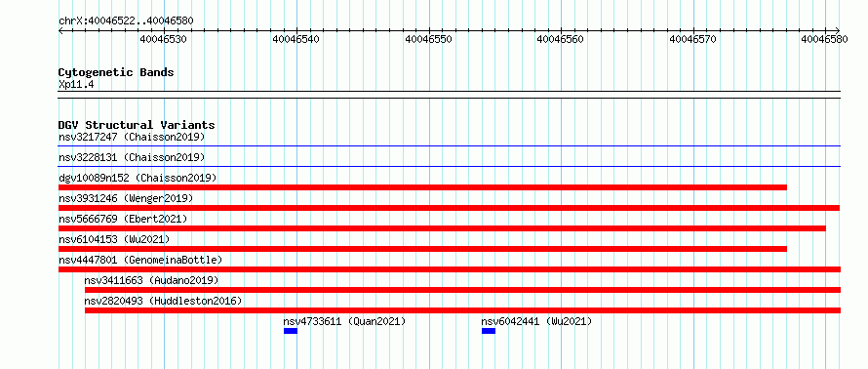Click the chrX:40046522..40046580 region label
This screenshot has height=369, width=868.
pyautogui.click(x=126, y=20)
